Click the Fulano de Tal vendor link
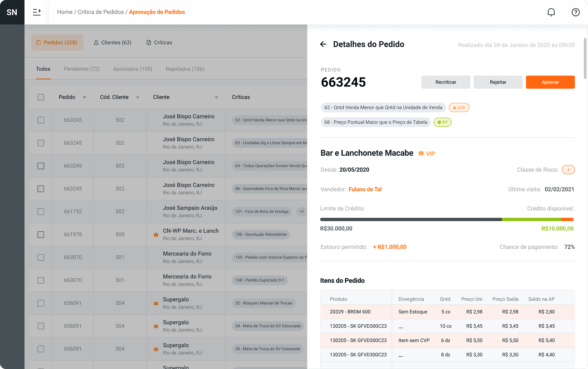Image resolution: width=588 pixels, height=369 pixels. (x=365, y=189)
